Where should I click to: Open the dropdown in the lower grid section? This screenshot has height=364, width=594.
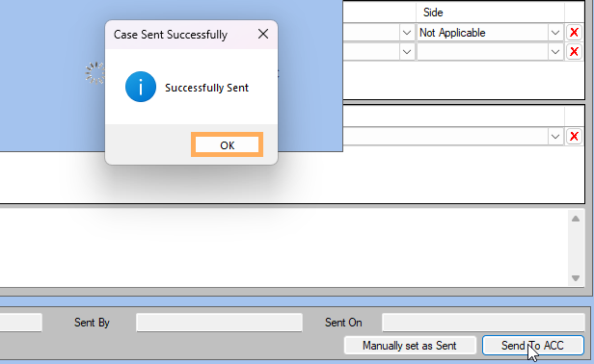click(555, 136)
